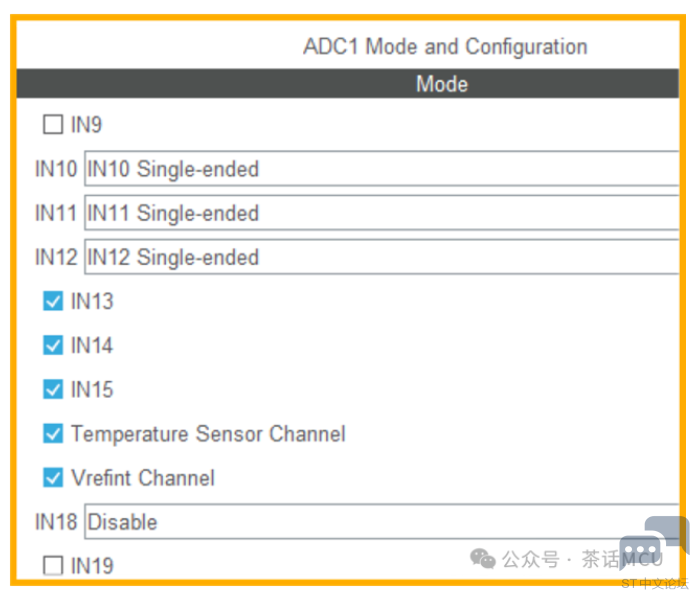The width and height of the screenshot is (698, 599).
Task: Toggle Temperature Sensor Channel checkbox
Action: pyautogui.click(x=53, y=433)
